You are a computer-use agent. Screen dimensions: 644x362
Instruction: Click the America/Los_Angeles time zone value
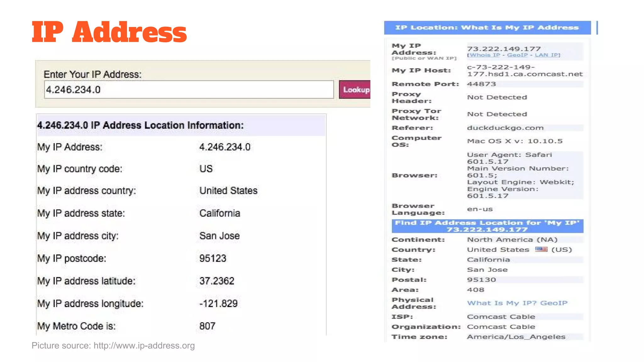coord(516,337)
